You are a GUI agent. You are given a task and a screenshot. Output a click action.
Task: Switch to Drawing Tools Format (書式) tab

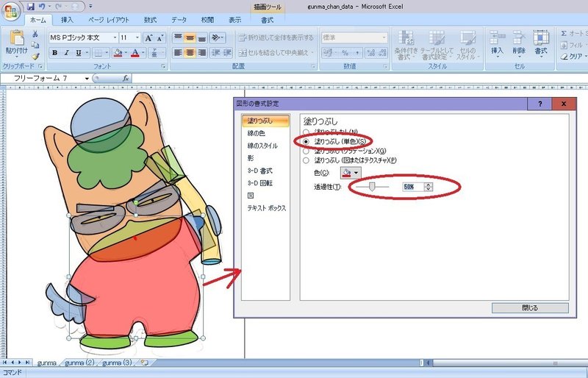point(267,20)
